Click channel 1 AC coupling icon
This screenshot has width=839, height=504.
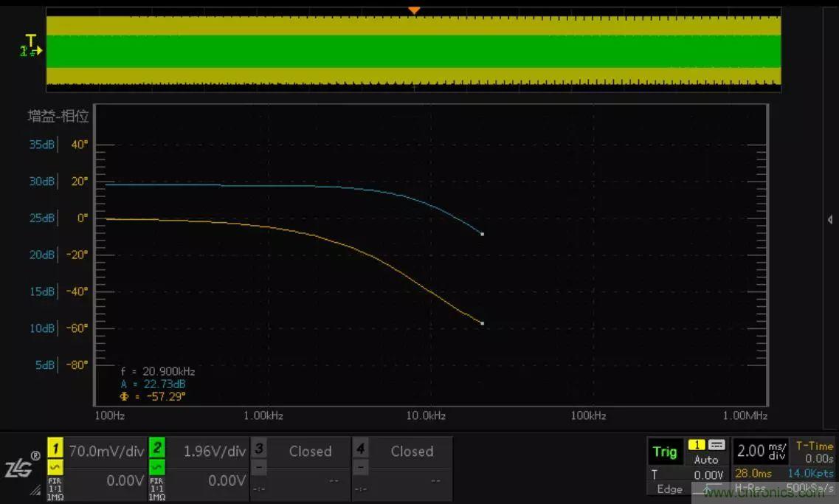coord(55,467)
